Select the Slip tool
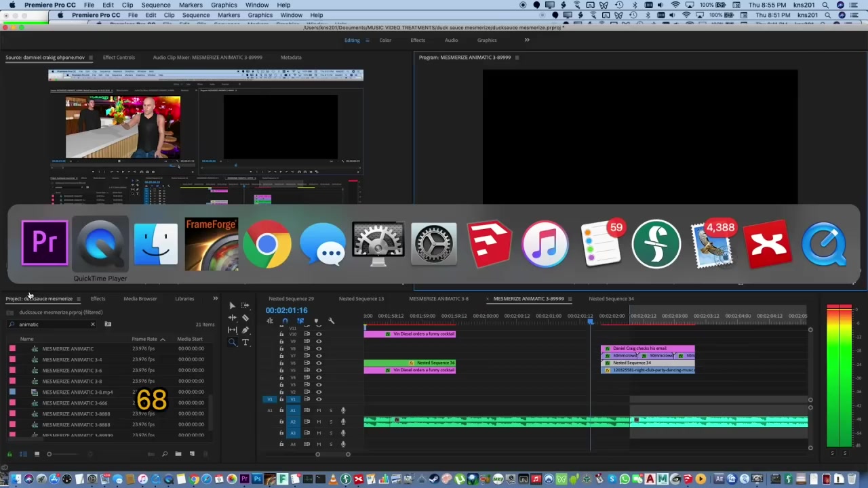868x488 pixels. coord(232,330)
